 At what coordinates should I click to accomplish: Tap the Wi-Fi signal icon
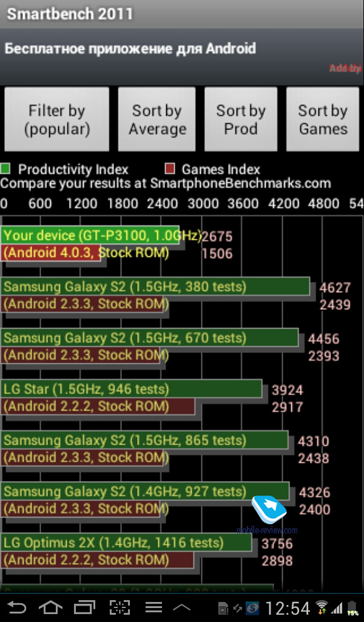tap(321, 607)
